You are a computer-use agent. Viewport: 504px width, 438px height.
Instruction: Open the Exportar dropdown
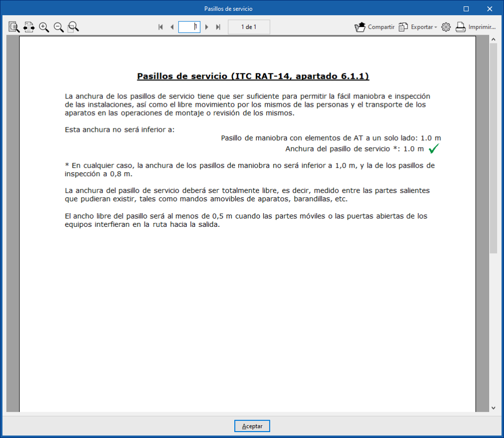tap(418, 27)
